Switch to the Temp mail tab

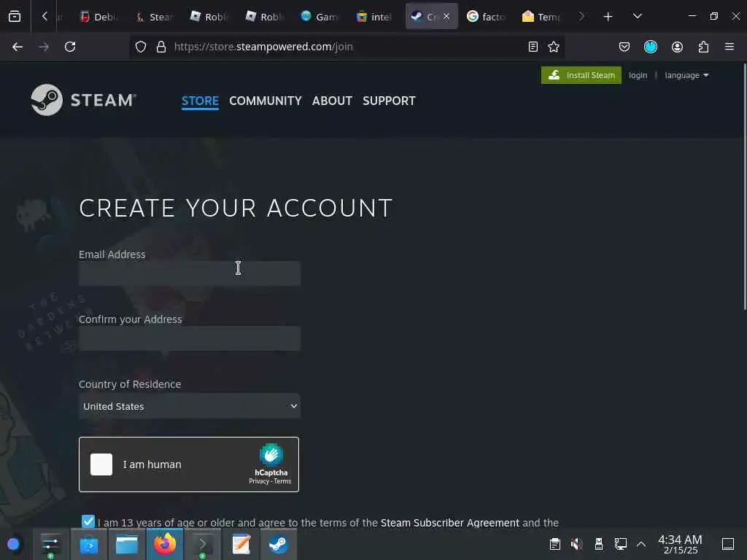541,17
